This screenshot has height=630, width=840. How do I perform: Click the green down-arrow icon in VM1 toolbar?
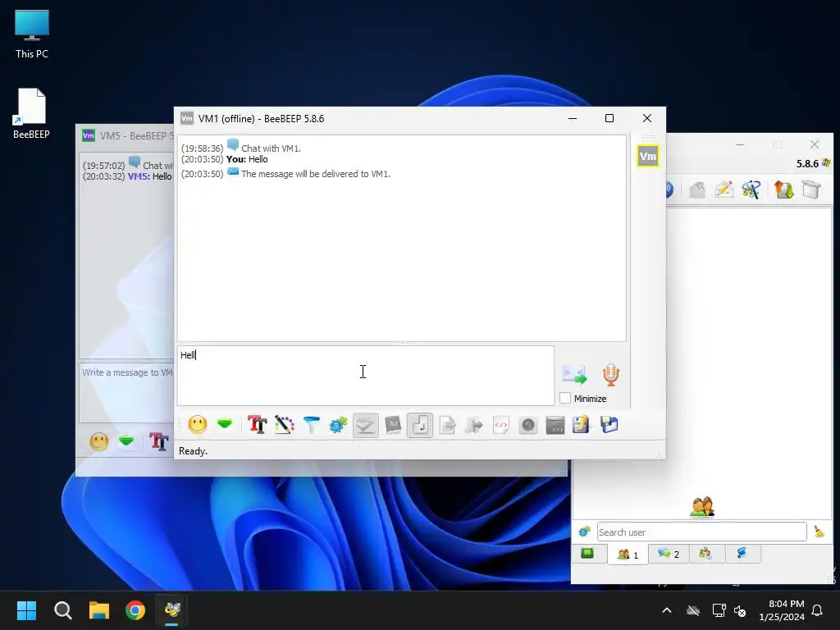(x=225, y=425)
